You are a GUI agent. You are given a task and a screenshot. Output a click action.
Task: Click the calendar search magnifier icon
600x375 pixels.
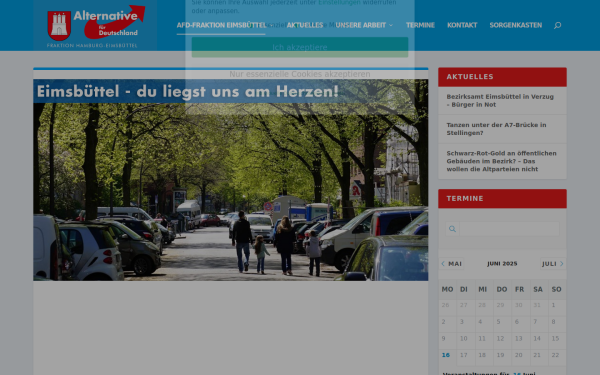tap(452, 229)
